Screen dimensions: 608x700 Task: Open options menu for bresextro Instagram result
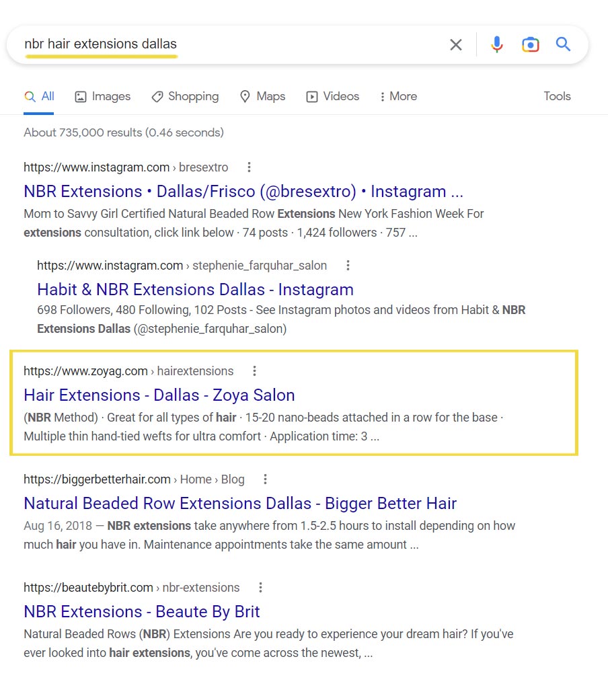pos(249,167)
